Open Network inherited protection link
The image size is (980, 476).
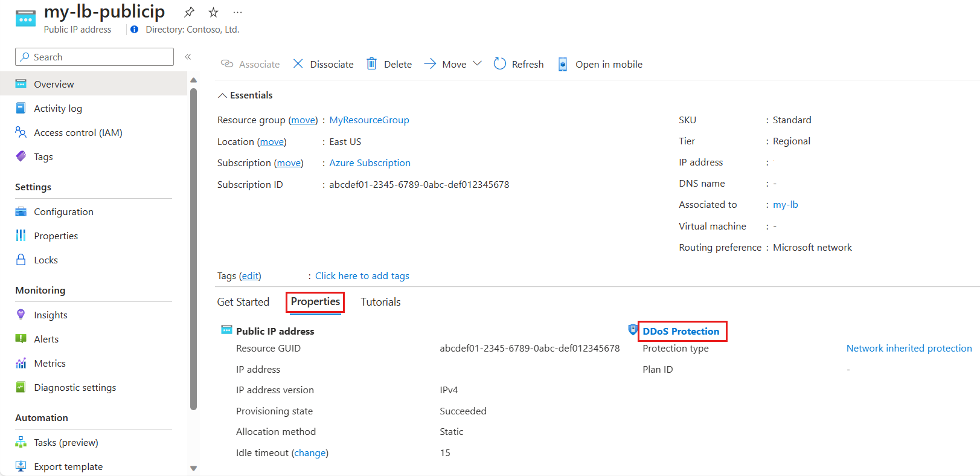tap(909, 349)
